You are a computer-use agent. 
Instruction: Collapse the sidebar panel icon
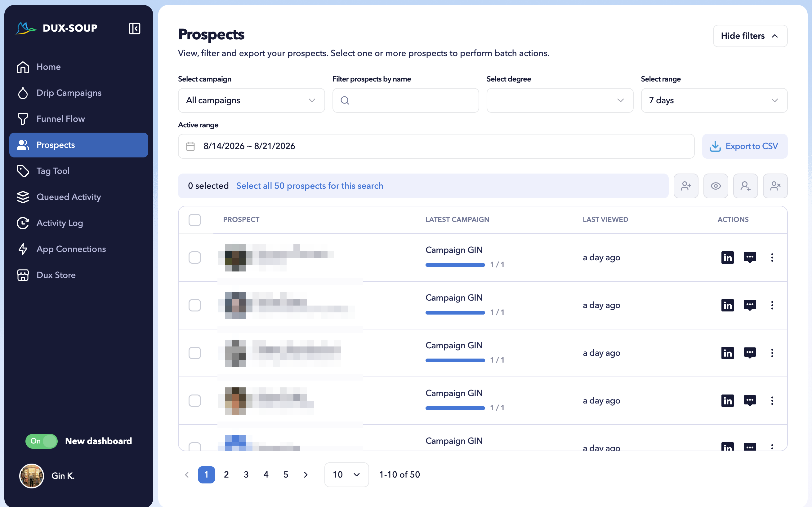click(x=135, y=29)
